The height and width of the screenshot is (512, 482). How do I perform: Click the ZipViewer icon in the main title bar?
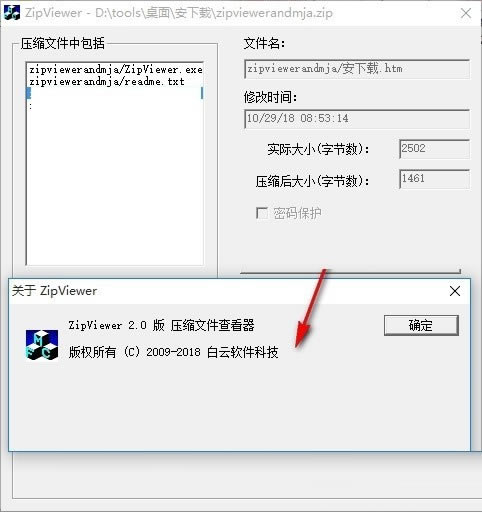click(x=12, y=13)
